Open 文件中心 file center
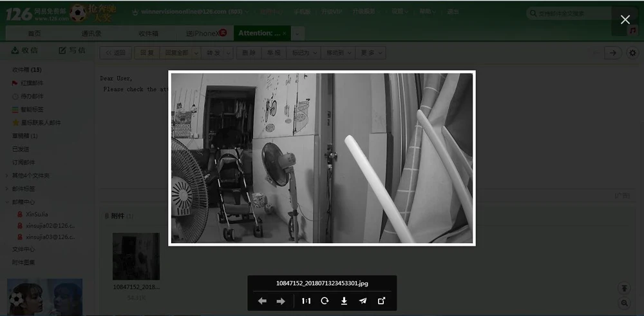 pos(23,250)
